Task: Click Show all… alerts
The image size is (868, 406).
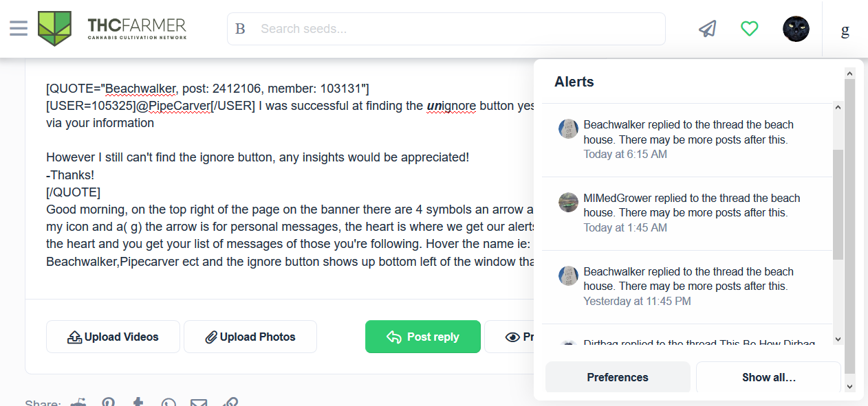Action: (768, 377)
